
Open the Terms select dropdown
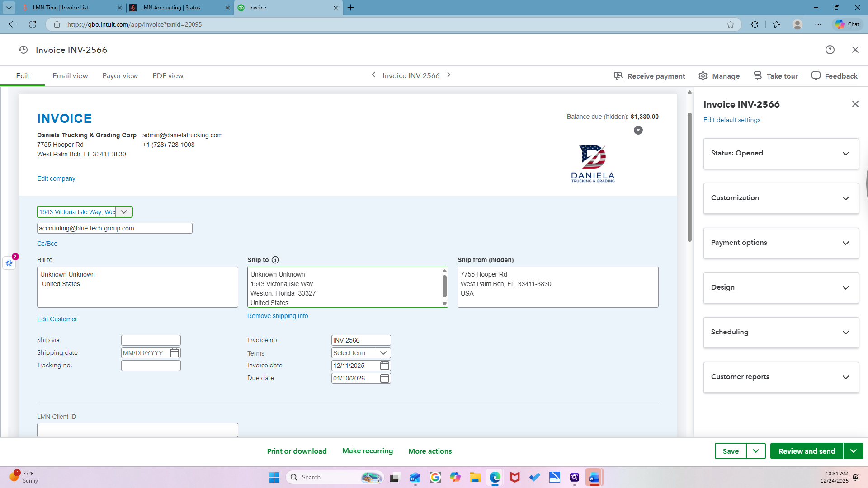(x=383, y=353)
